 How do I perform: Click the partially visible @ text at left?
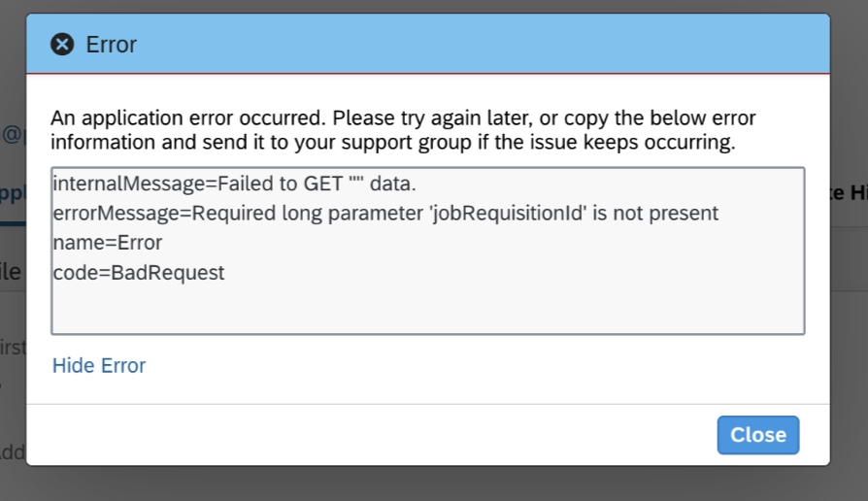click(13, 134)
